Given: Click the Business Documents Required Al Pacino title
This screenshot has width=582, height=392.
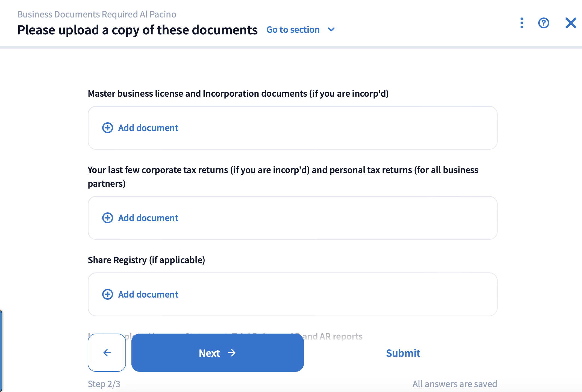Looking at the screenshot, I should pos(97,14).
